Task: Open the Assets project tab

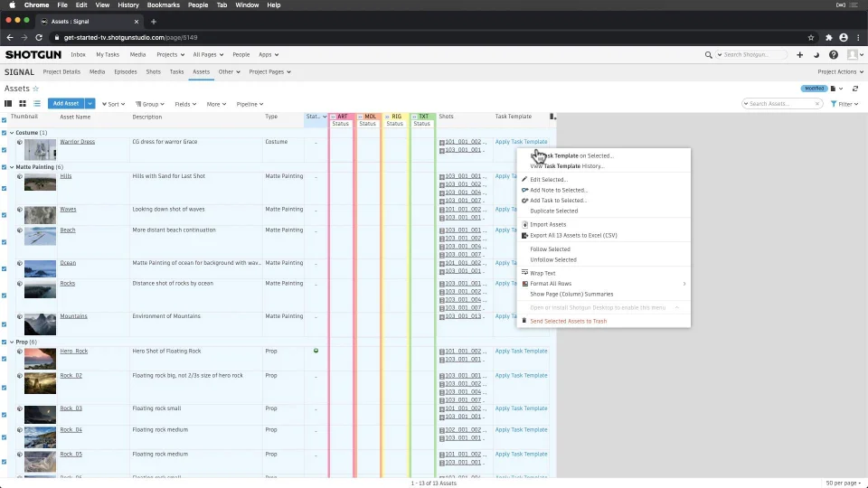Action: [201, 72]
